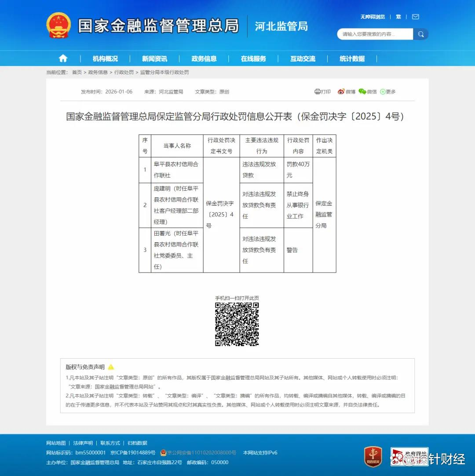The width and height of the screenshot is (475, 476).
Task: Open the 机构概况 menu
Action: pyautogui.click(x=105, y=58)
